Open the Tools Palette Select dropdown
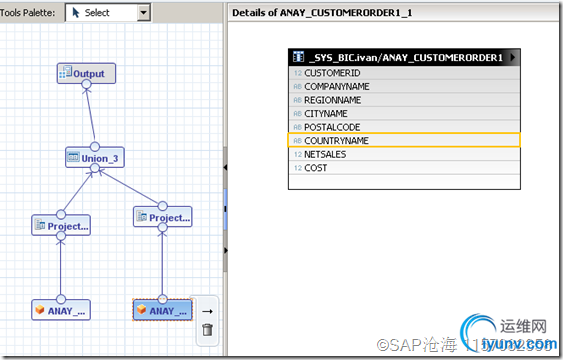Viewport: 563px width, 360px height. point(143,13)
